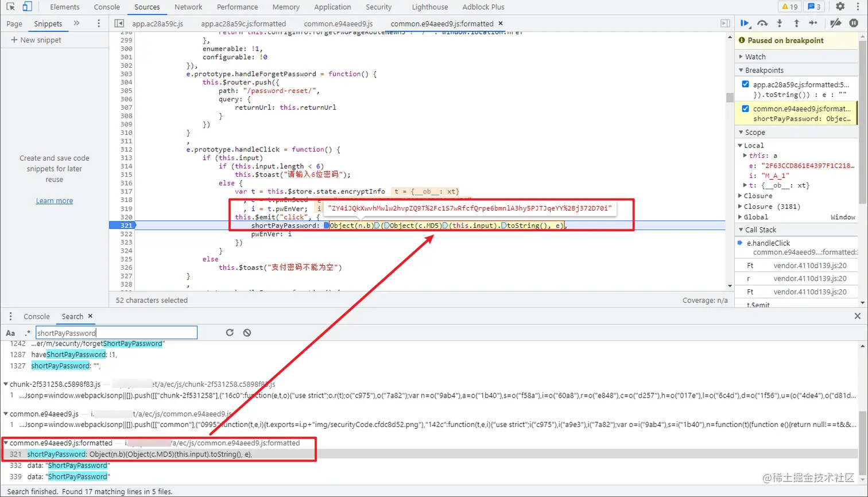Screen dimensions: 868x497
Task: Switch to Console tab in drawer
Action: click(37, 316)
